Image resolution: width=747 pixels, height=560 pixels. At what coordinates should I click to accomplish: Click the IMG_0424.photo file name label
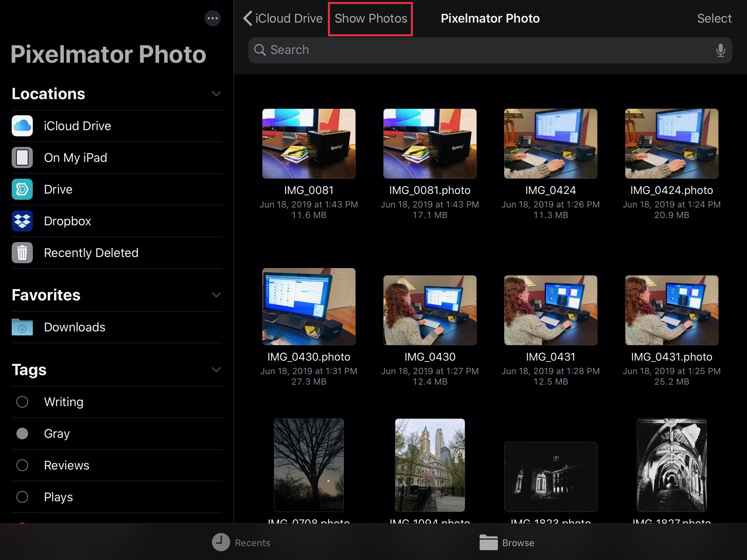[672, 190]
